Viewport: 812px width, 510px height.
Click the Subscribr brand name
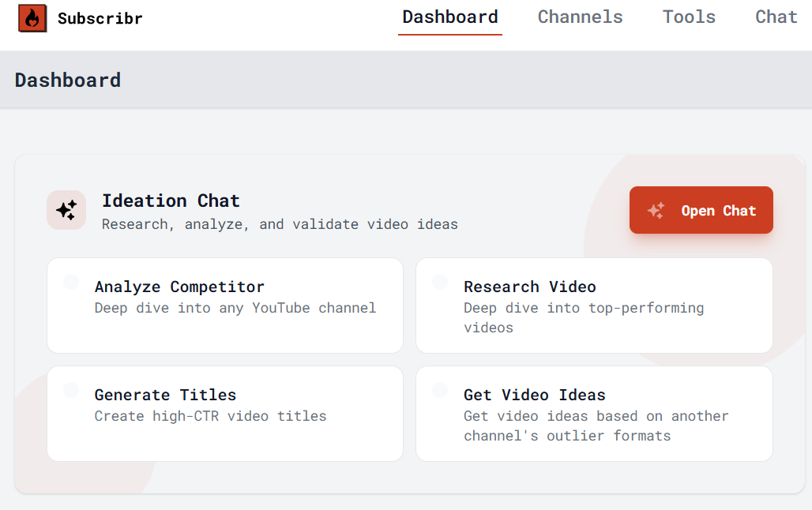point(100,19)
